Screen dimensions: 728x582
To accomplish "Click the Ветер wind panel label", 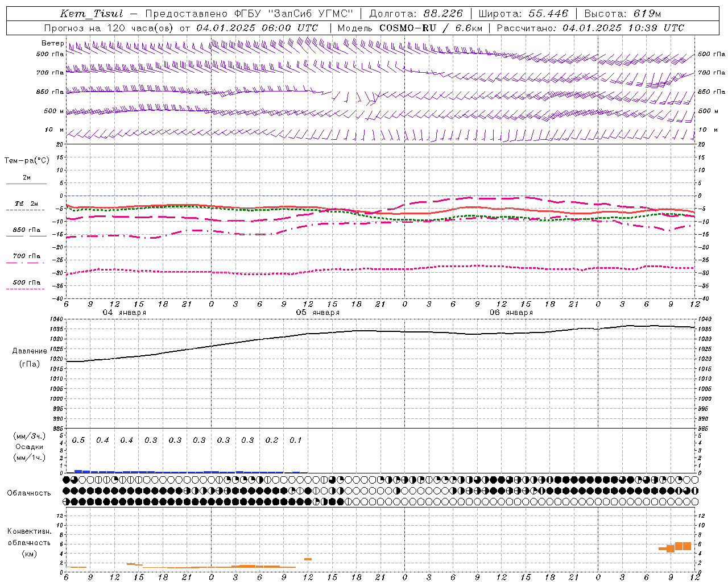I will pyautogui.click(x=53, y=43).
